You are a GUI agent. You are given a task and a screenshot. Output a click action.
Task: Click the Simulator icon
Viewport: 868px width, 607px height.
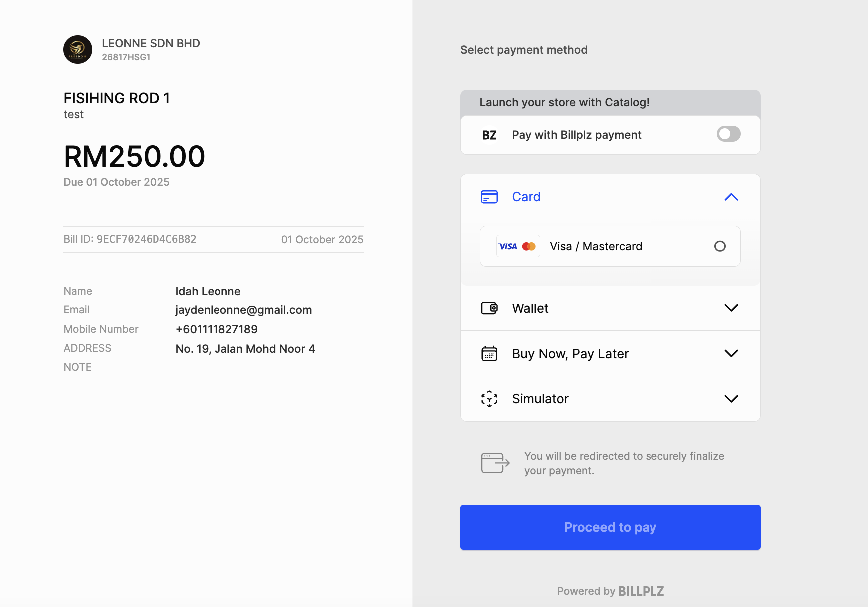pos(489,399)
